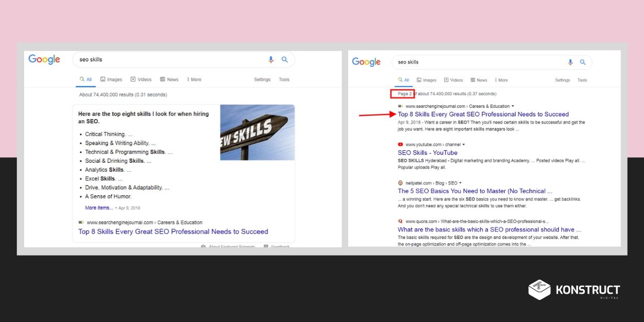Click 'Excel Skills' list item

pos(104,179)
